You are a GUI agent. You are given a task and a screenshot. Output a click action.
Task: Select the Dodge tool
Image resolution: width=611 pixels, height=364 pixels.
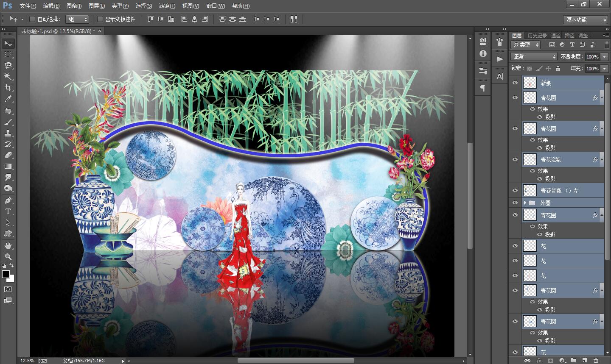tap(8, 188)
